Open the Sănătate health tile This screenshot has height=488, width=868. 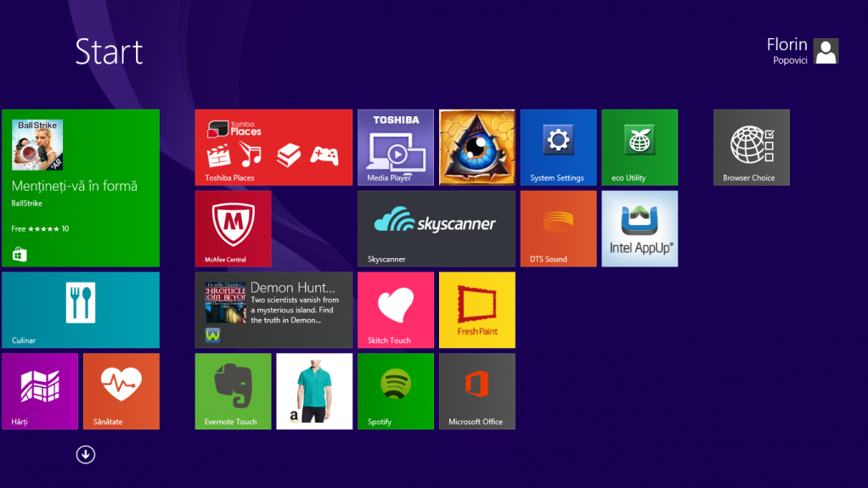pyautogui.click(x=121, y=391)
